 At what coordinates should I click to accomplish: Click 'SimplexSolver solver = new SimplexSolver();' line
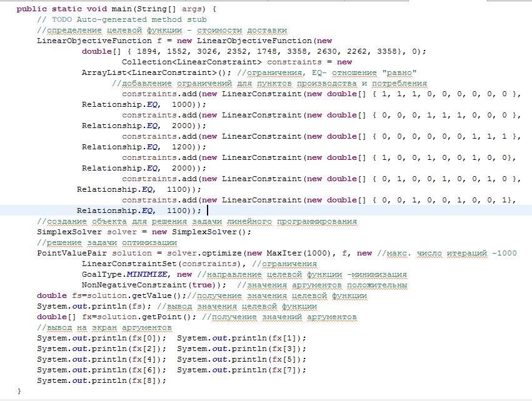[144, 232]
